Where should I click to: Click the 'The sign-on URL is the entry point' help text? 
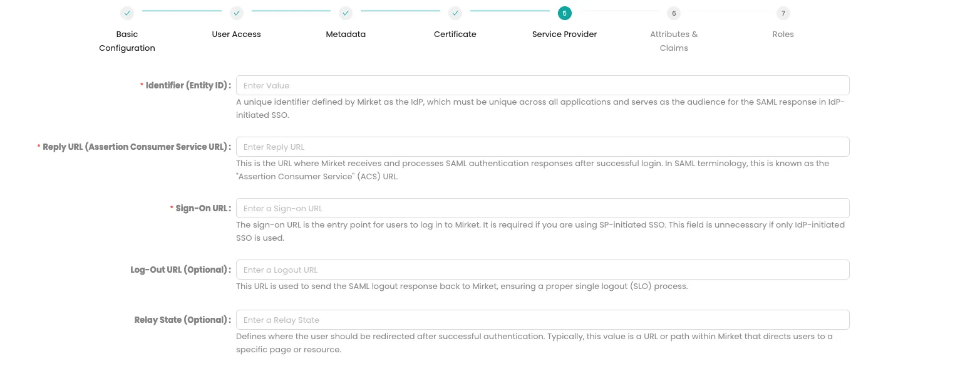[540, 231]
